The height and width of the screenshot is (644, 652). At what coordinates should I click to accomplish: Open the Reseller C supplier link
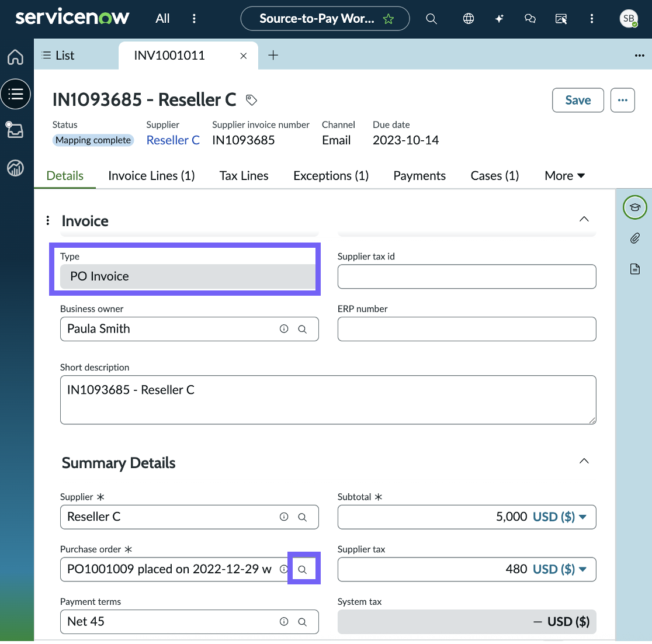173,141
